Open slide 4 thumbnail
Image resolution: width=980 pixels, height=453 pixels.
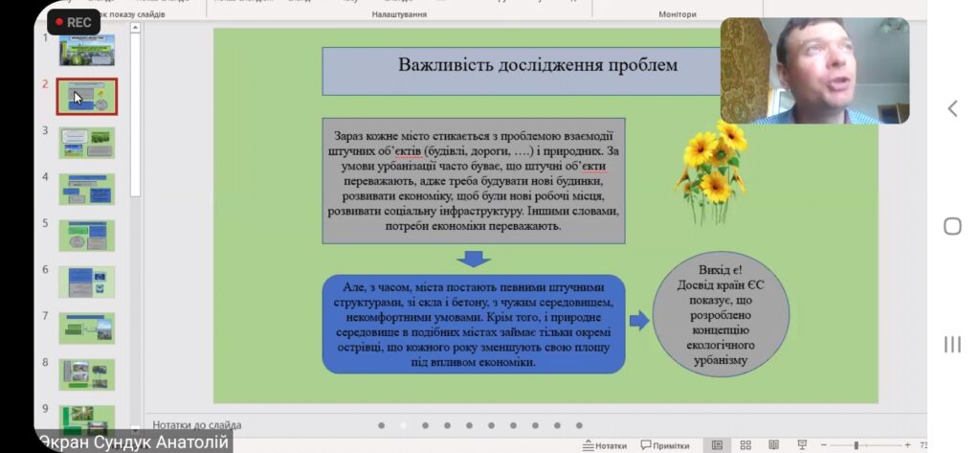click(87, 190)
